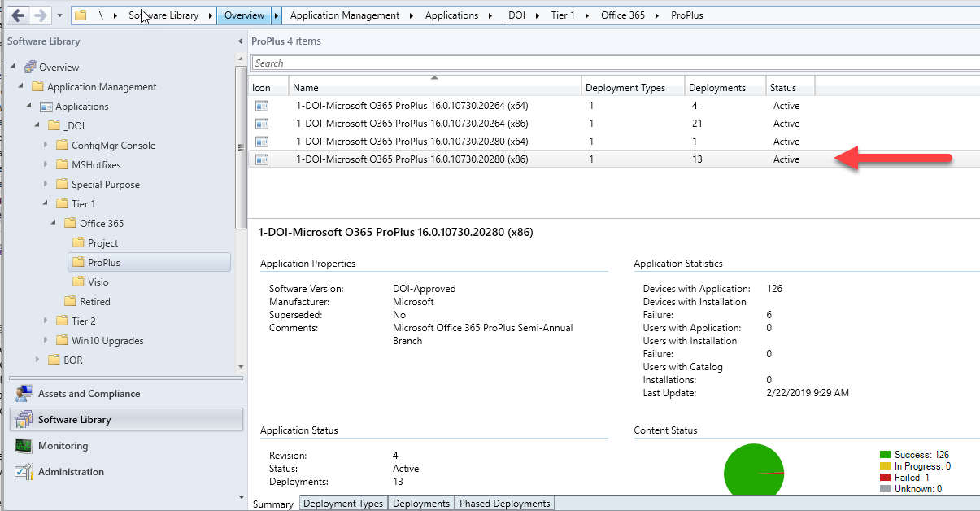980x511 pixels.
Task: Expand the ConfigMgr Console tree node
Action: pos(46,145)
